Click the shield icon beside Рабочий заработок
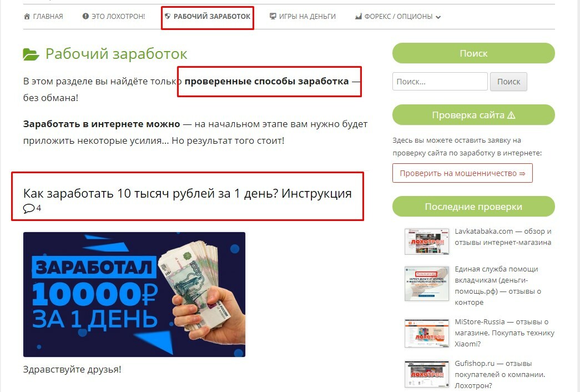 168,16
